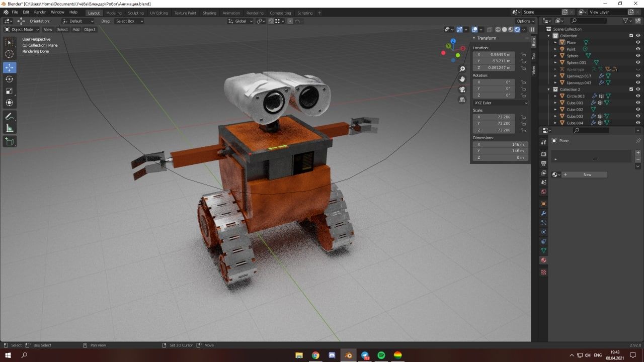Open Global transform orientation dropdown
The image size is (644, 362).
point(240,21)
